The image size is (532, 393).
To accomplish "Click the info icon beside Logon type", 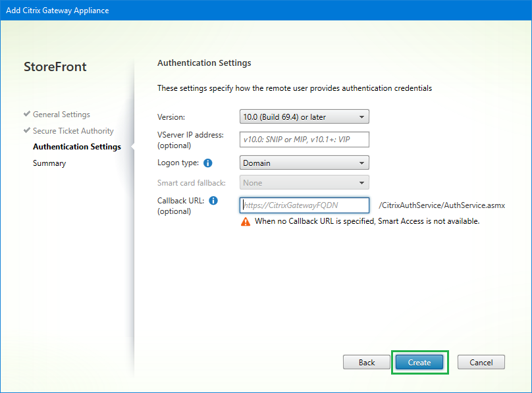I will pos(208,163).
